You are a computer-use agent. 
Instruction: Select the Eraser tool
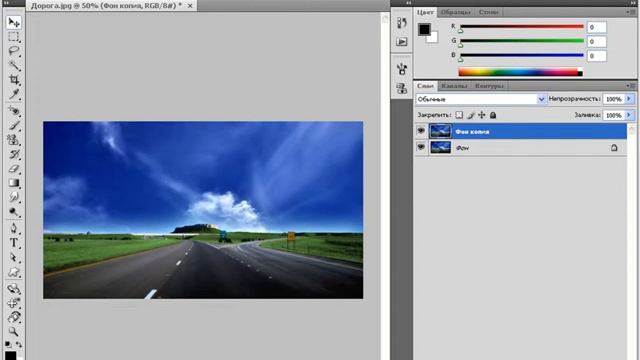point(14,169)
